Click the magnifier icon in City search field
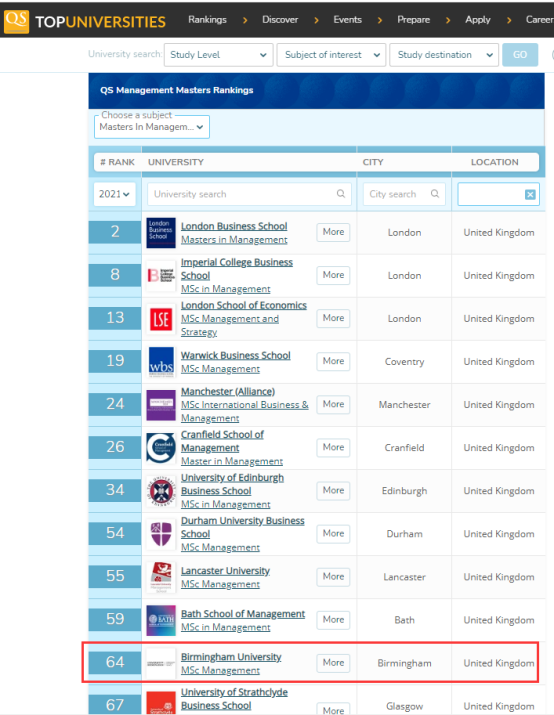 pos(435,194)
